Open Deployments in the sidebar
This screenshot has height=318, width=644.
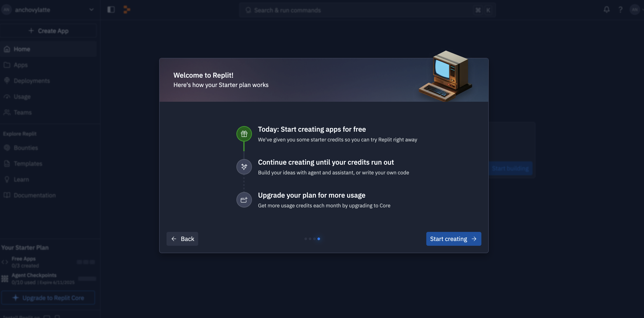49,81
